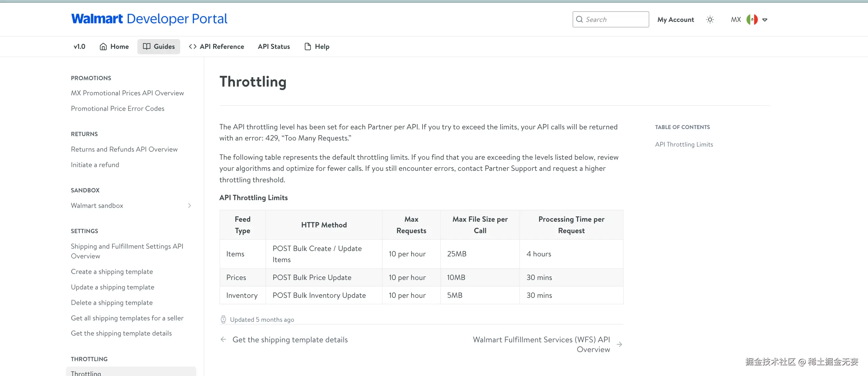Image resolution: width=868 pixels, height=376 pixels.
Task: Open the API Status tab
Action: pos(274,46)
